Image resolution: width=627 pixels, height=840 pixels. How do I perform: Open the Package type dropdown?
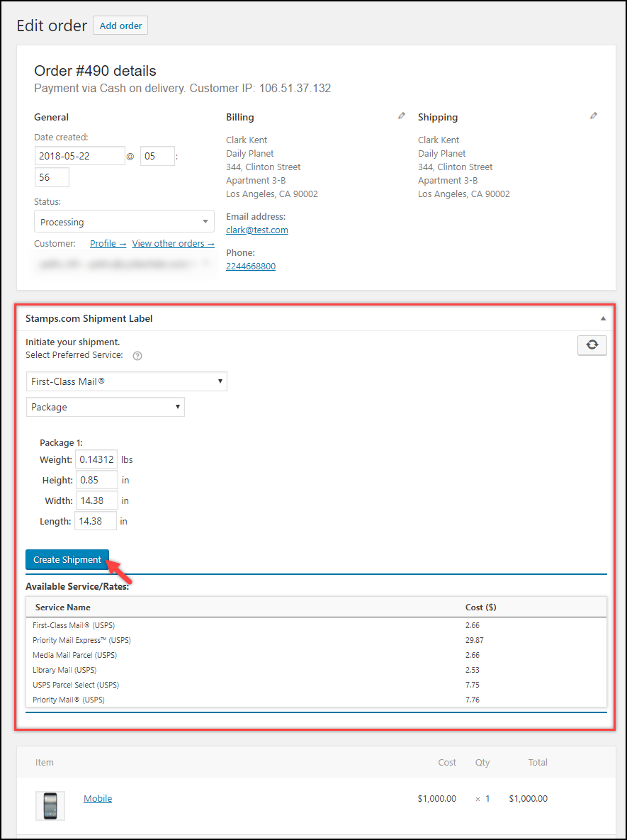[106, 407]
